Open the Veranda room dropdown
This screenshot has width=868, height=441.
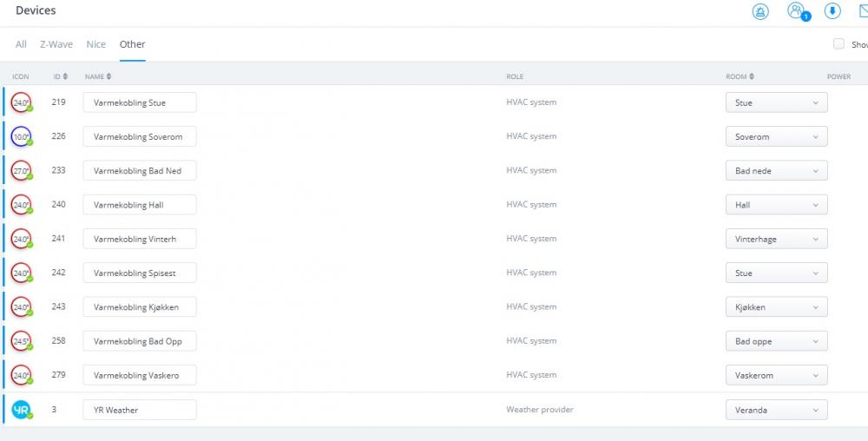776,410
